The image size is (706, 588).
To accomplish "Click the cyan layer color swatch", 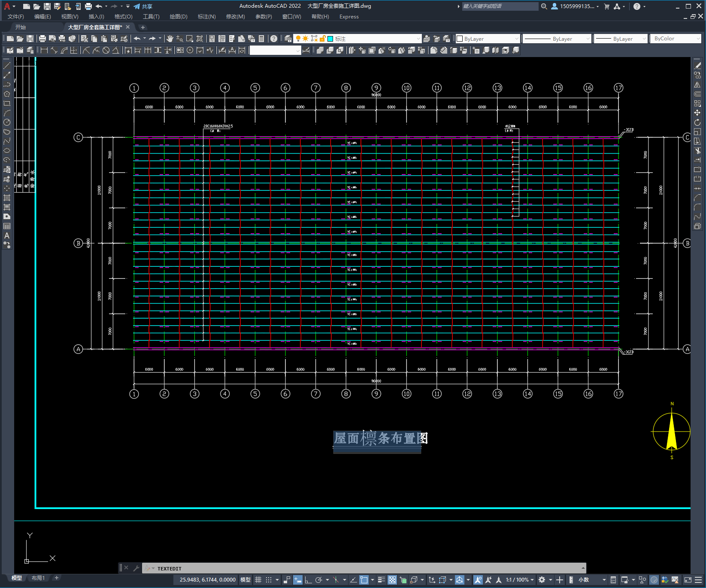I will click(330, 39).
